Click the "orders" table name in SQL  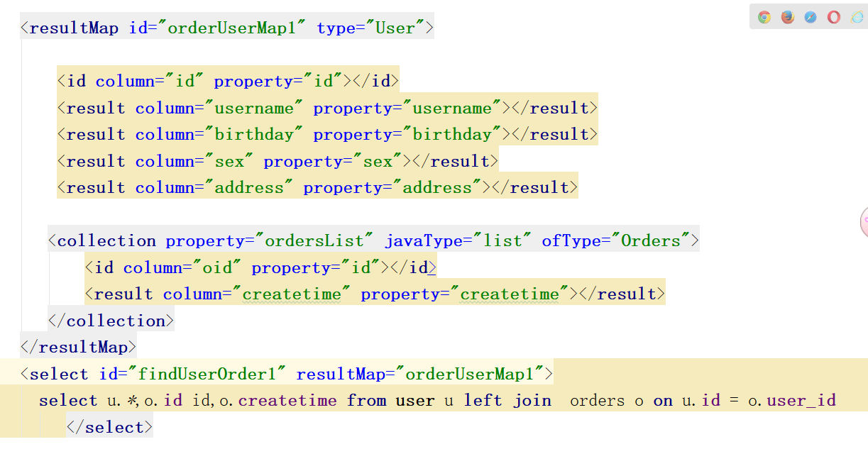(597, 401)
